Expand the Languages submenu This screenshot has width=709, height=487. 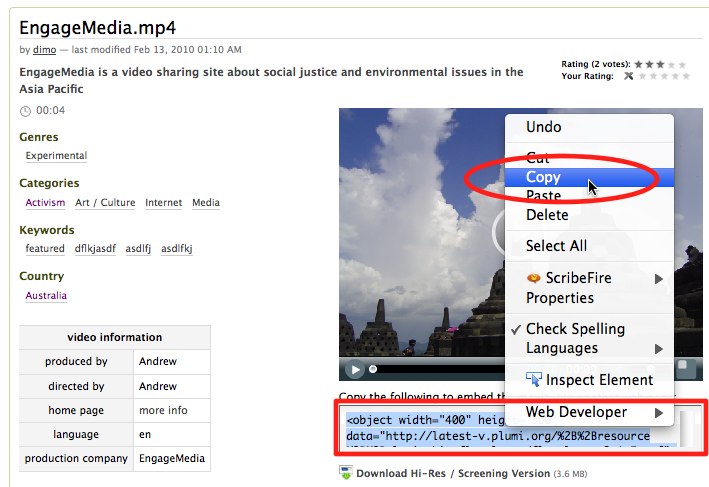click(659, 349)
